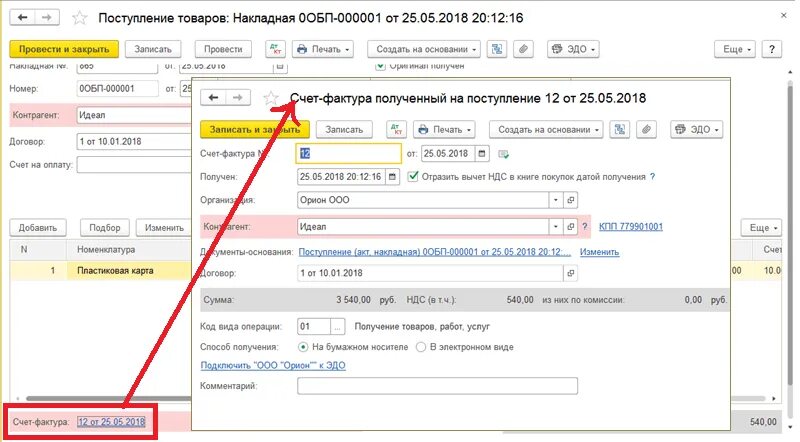
Task: Click Код вида операции field 01
Action: coord(314,326)
